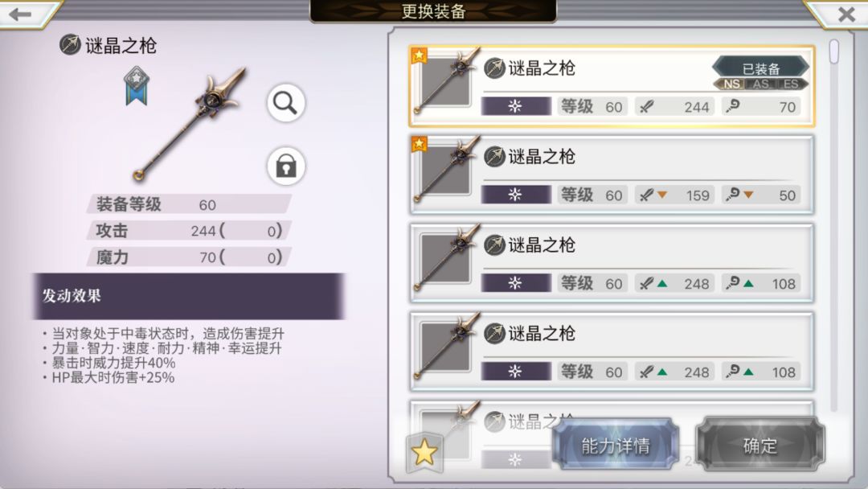Go back with the left arrow
This screenshot has width=868, height=489.
(21, 14)
